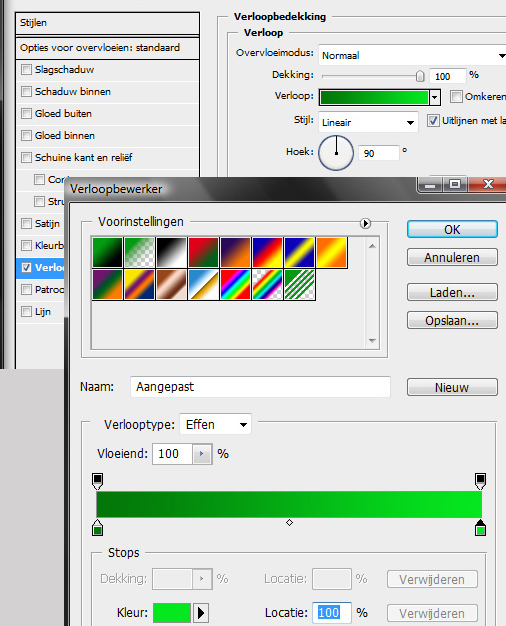
Task: Uncheck Uitlijnen met laag checkbox
Action: coord(433,121)
